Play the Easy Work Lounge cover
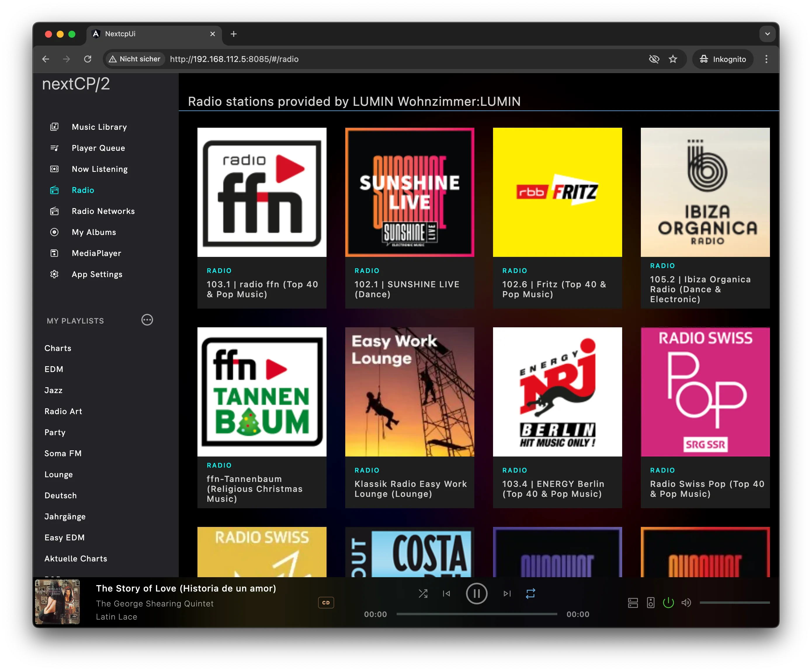This screenshot has height=671, width=812. (410, 392)
